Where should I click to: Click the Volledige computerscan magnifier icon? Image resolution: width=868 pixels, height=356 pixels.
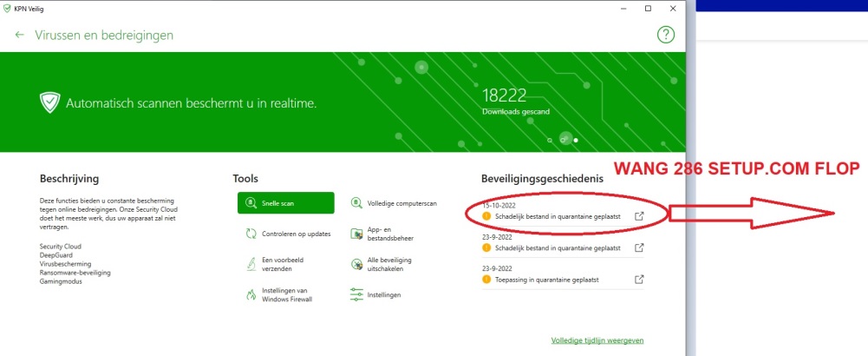point(356,203)
